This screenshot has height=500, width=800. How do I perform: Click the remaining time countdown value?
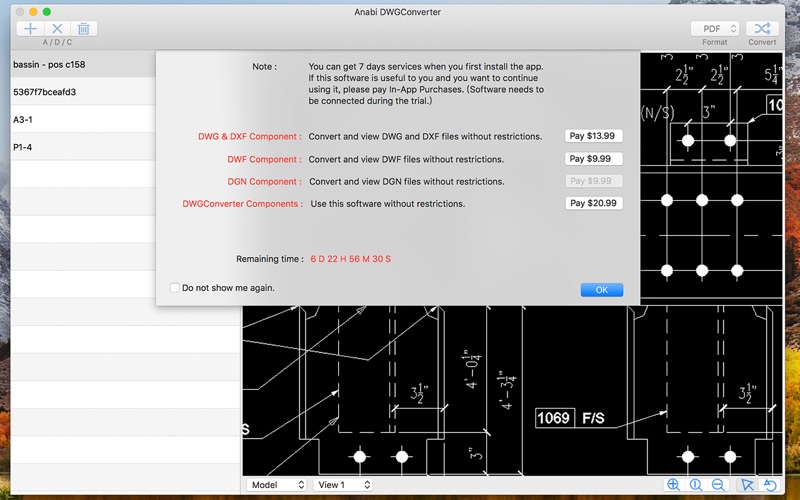click(x=351, y=259)
